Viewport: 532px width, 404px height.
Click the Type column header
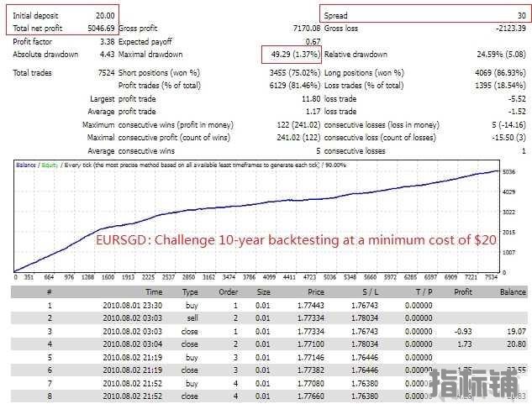[190, 292]
